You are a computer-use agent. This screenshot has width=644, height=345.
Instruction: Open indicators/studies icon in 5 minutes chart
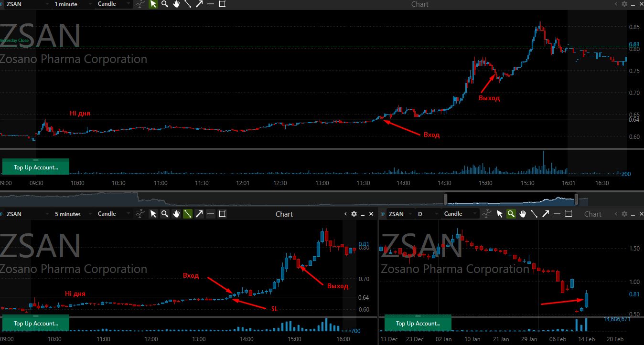(x=140, y=214)
